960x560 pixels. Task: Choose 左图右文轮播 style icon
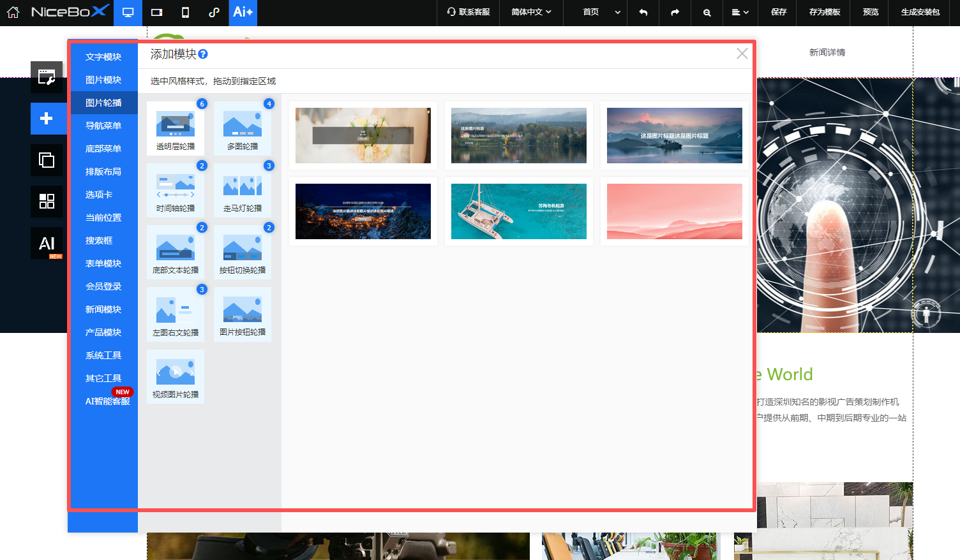(x=176, y=314)
